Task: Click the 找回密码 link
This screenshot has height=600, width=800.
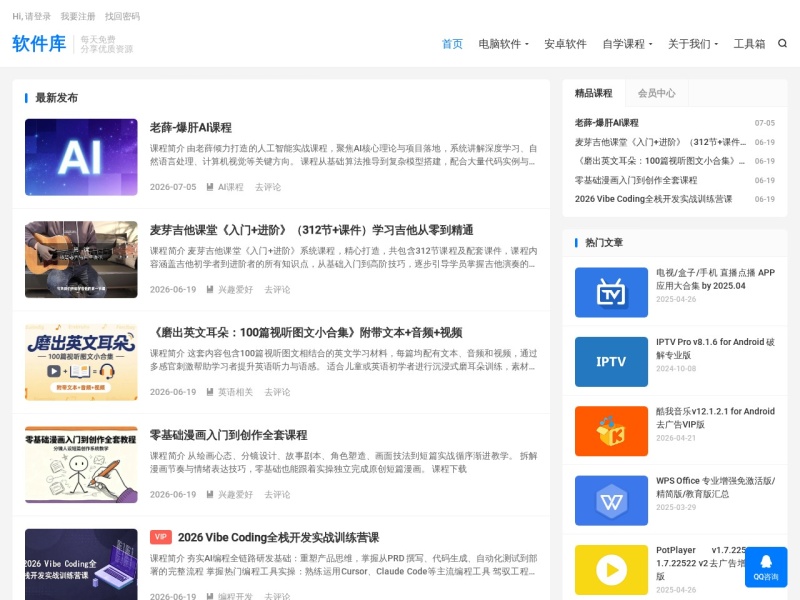Action: coord(122,16)
